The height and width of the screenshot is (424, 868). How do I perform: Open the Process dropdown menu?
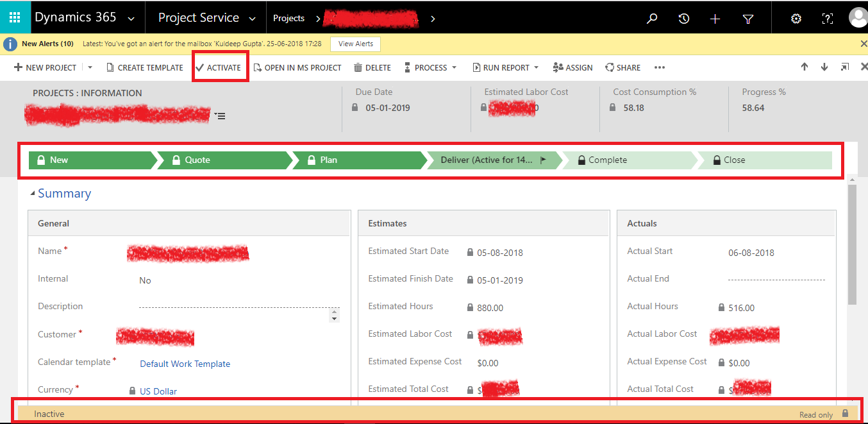[x=430, y=67]
